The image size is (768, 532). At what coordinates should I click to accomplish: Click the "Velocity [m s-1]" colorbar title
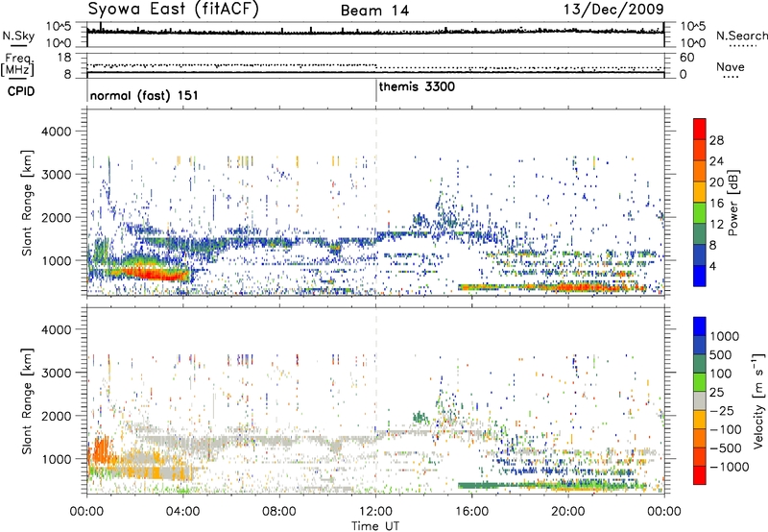tap(758, 400)
